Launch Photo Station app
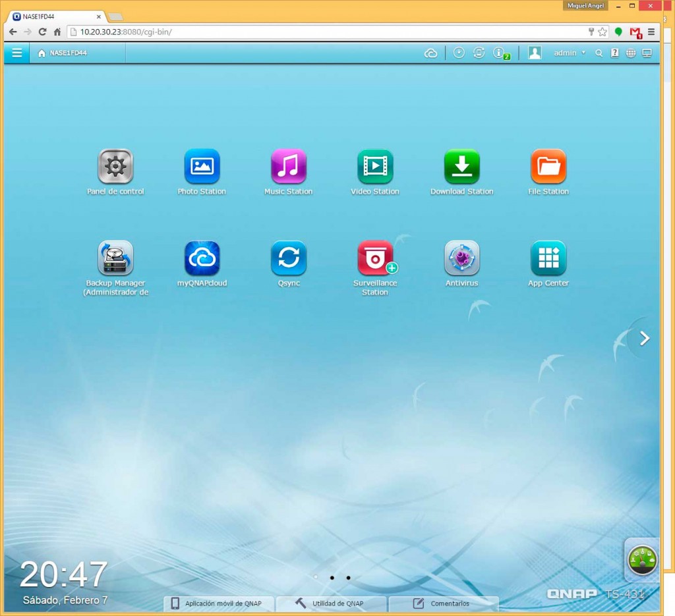 [202, 167]
